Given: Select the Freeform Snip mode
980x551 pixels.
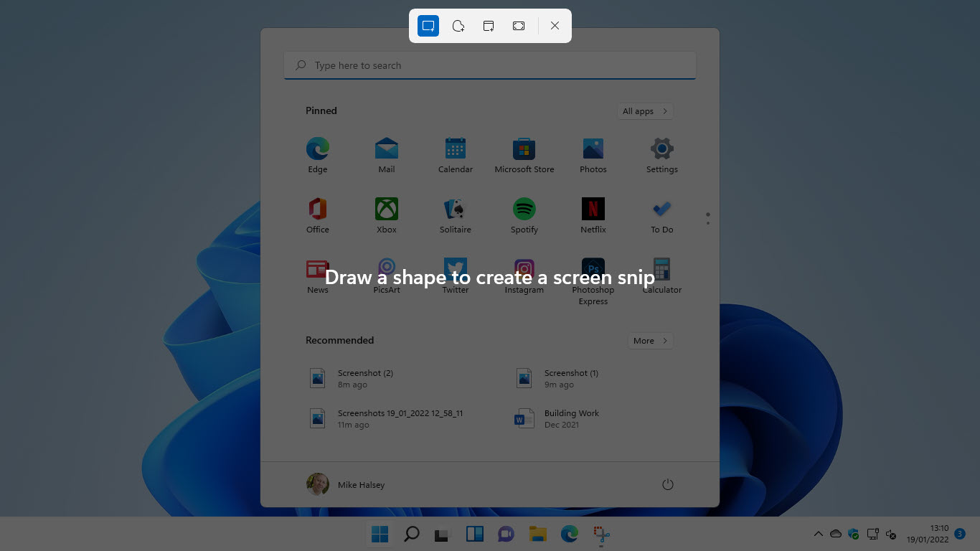Looking at the screenshot, I should (x=458, y=26).
